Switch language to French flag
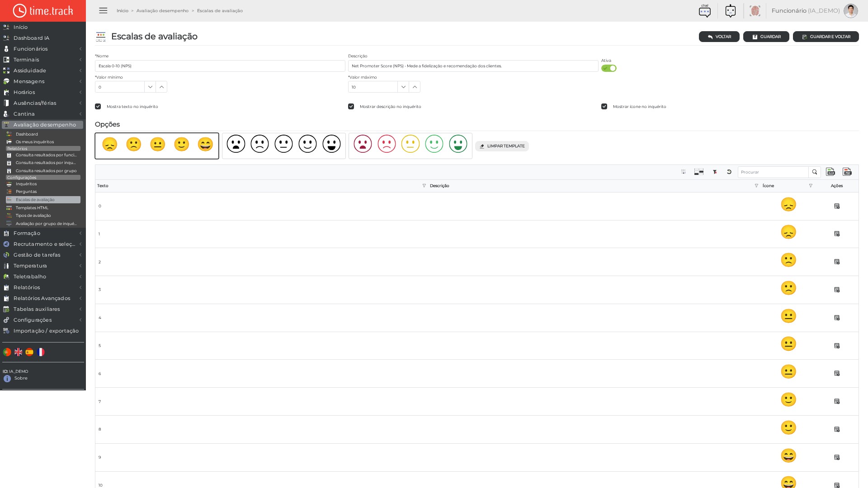This screenshot has width=868, height=488. (x=41, y=352)
